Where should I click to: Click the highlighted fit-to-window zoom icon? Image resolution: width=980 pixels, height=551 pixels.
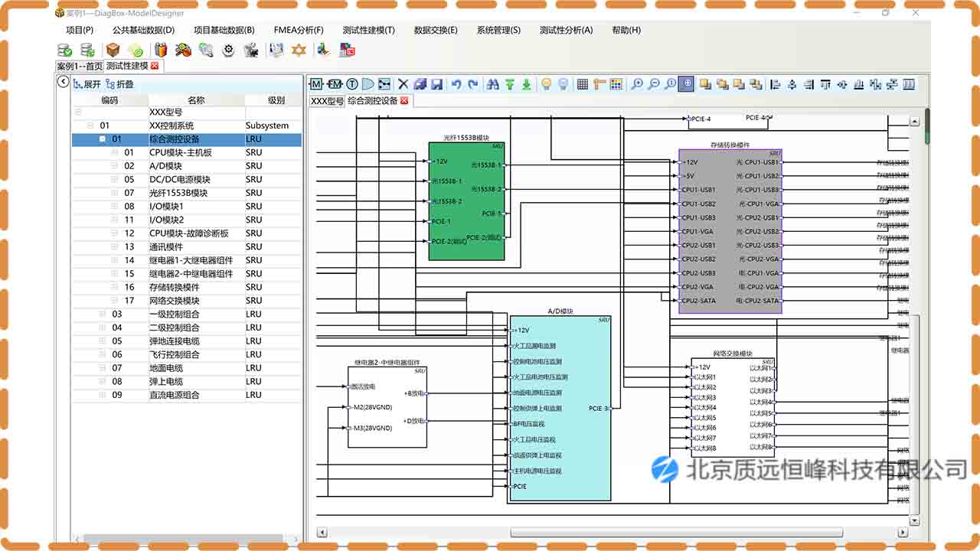(687, 84)
